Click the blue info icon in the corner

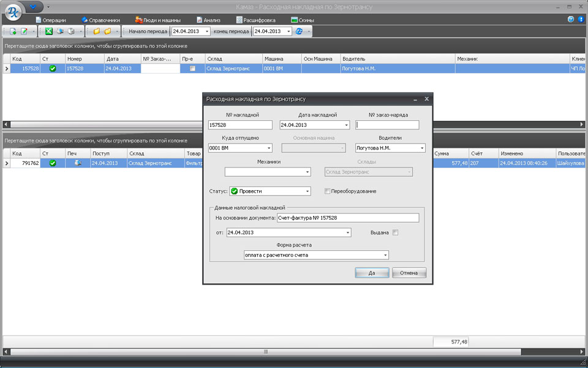click(582, 20)
